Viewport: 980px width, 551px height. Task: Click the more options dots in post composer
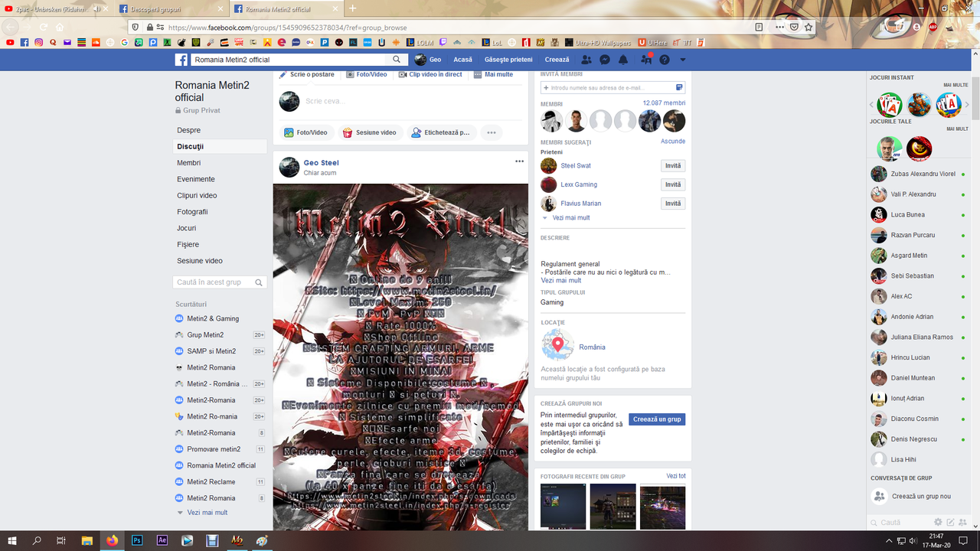[x=492, y=132]
